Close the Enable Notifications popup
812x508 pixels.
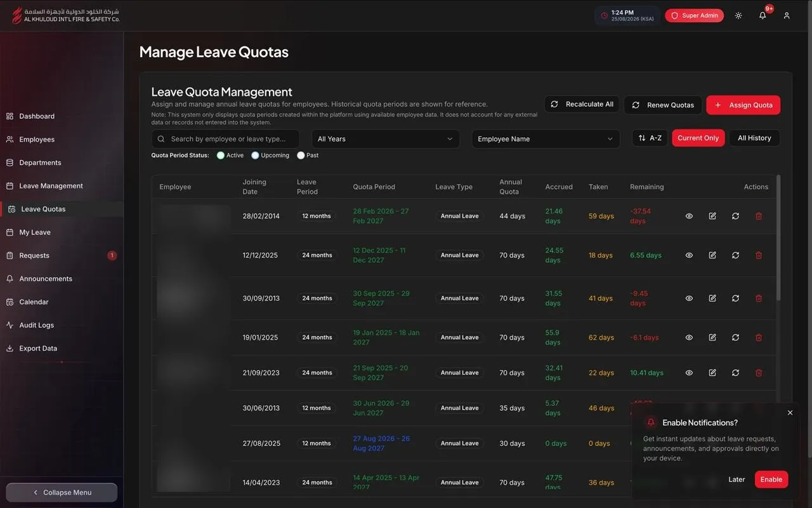click(x=790, y=413)
